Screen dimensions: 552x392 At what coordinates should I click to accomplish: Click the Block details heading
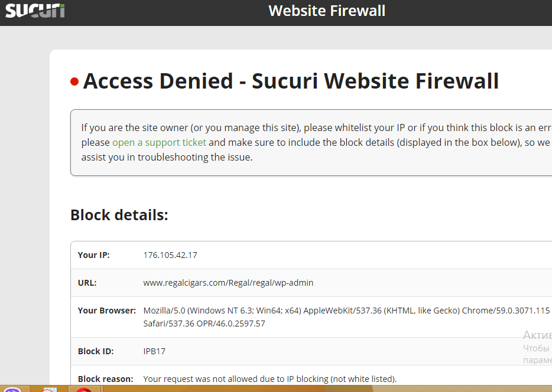pos(119,215)
